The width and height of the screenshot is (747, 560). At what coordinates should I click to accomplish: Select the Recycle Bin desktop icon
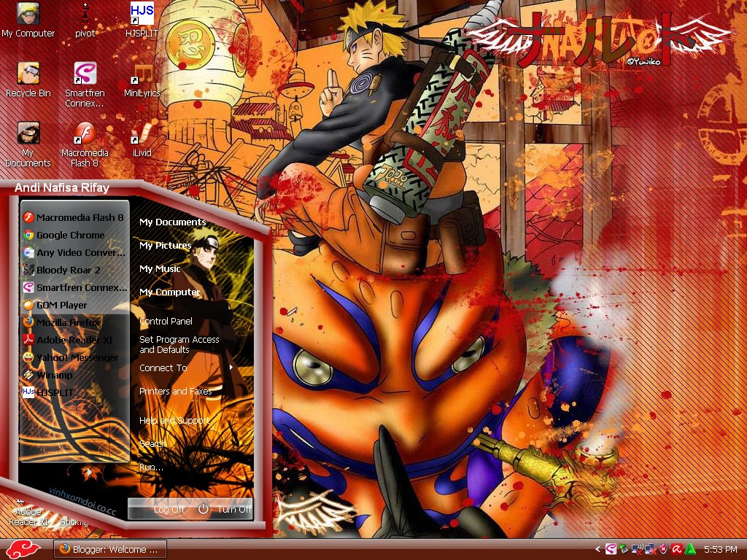pos(28,79)
